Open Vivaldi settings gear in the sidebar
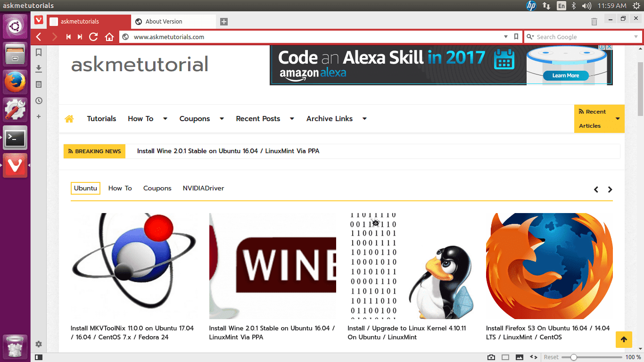Image resolution: width=644 pixels, height=362 pixels. click(x=39, y=344)
